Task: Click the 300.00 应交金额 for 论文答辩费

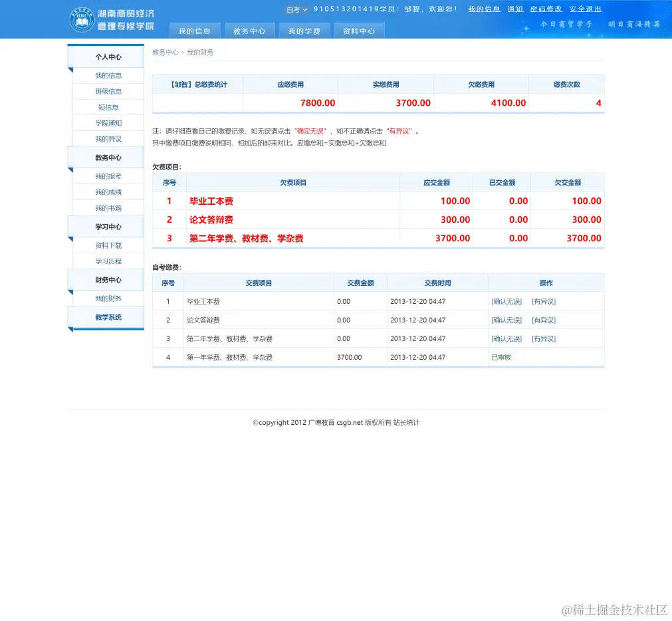Action: pyautogui.click(x=455, y=219)
